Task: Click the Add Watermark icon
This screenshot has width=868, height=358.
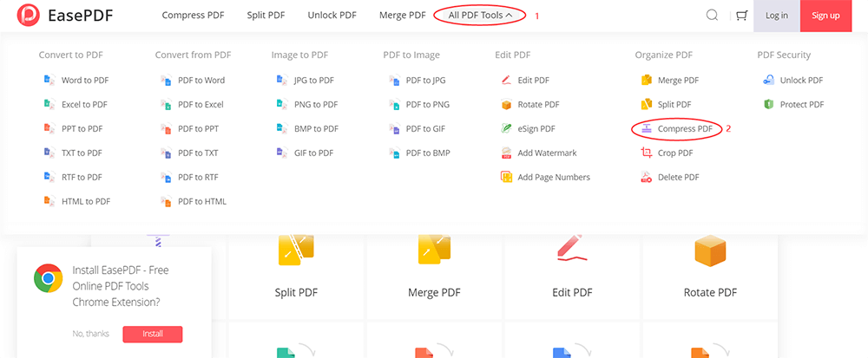Action: (507, 153)
